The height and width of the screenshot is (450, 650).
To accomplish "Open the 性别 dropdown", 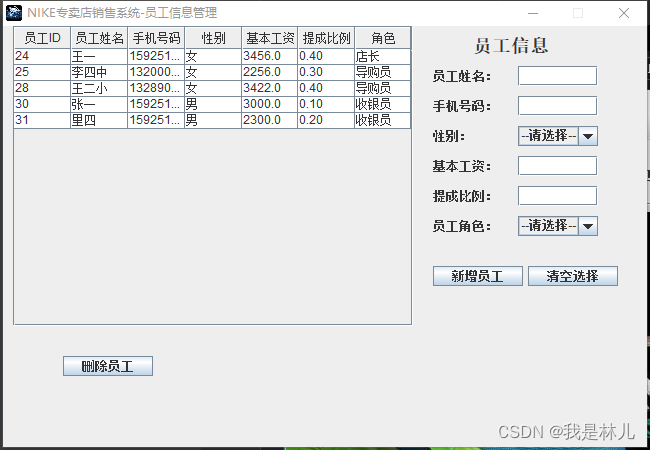I will coord(558,136).
